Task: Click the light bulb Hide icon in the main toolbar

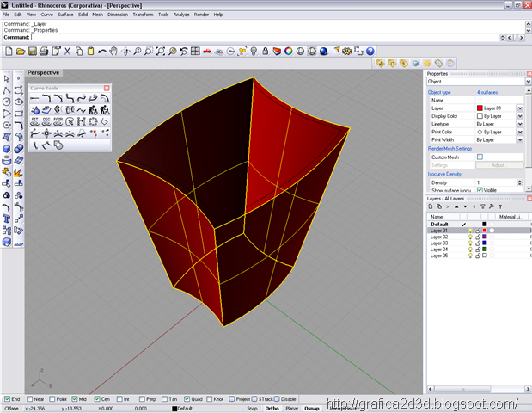Action: pos(254,52)
